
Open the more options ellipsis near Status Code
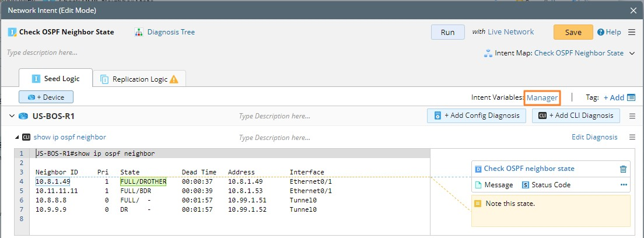624,185
